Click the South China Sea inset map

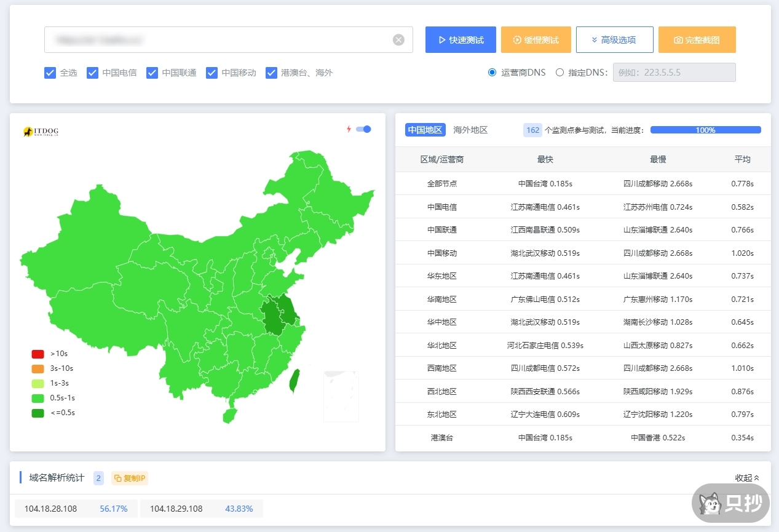pyautogui.click(x=341, y=396)
